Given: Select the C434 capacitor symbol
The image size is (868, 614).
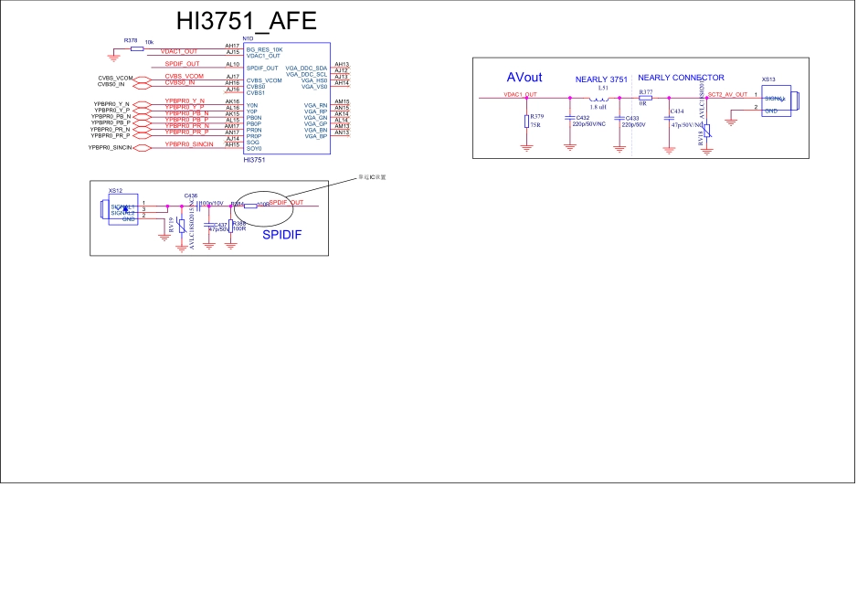Looking at the screenshot, I should (x=670, y=118).
